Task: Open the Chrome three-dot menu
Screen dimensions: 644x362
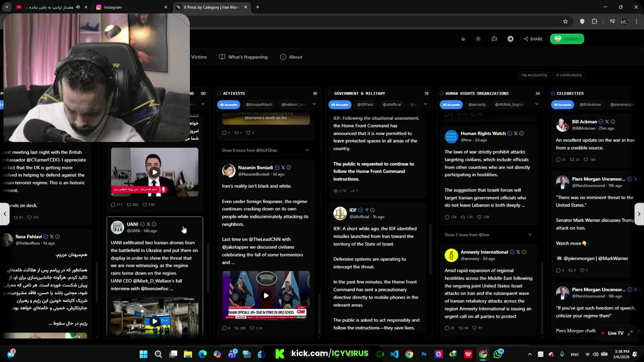Action: pyautogui.click(x=636, y=21)
